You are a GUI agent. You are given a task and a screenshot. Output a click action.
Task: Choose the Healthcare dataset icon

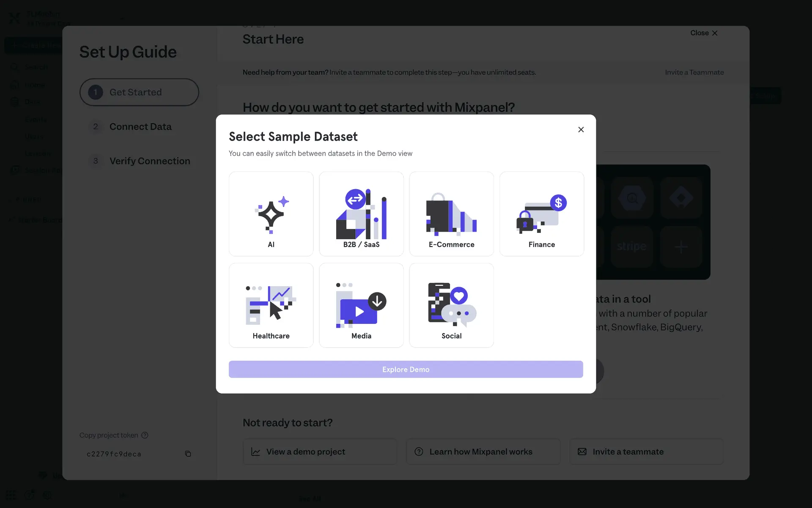[271, 305]
